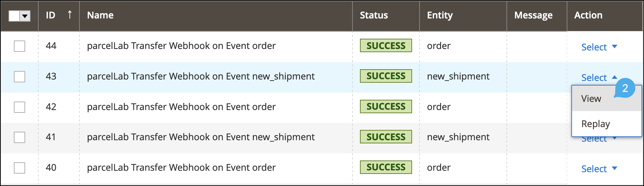644x186 pixels.
Task: Click the step 2 callout badge
Action: 625,88
